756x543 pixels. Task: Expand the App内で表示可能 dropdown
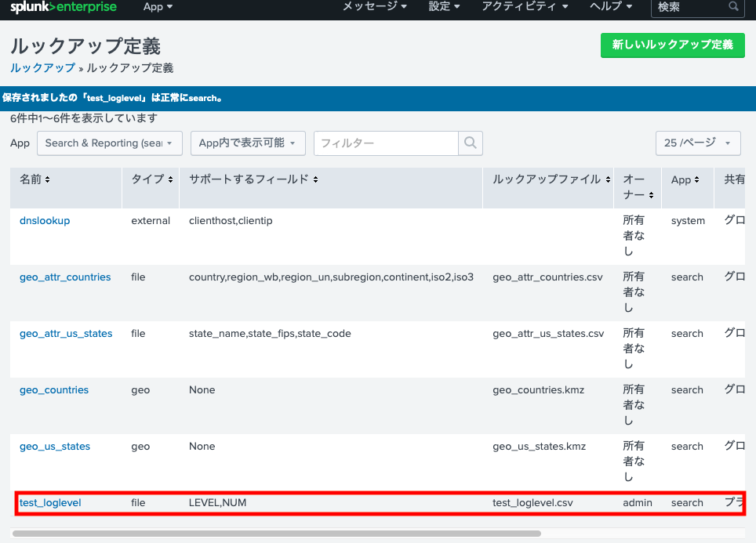pyautogui.click(x=248, y=143)
